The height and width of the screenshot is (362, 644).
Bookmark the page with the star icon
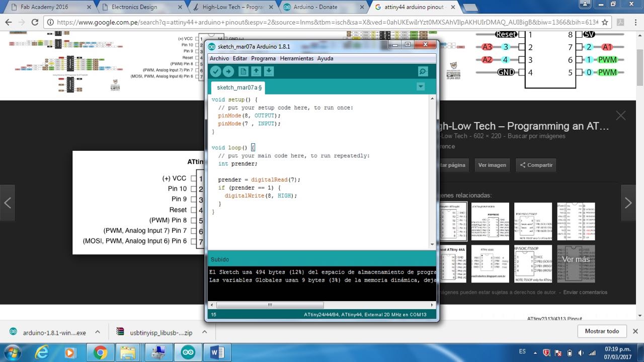605,22
